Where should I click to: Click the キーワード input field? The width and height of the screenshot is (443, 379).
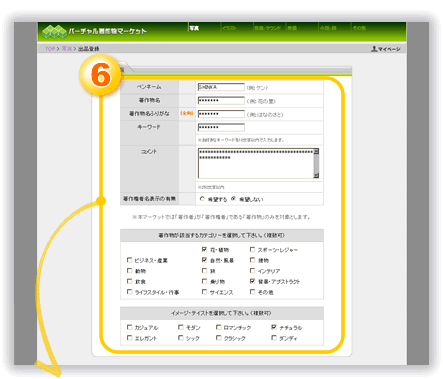(x=221, y=127)
